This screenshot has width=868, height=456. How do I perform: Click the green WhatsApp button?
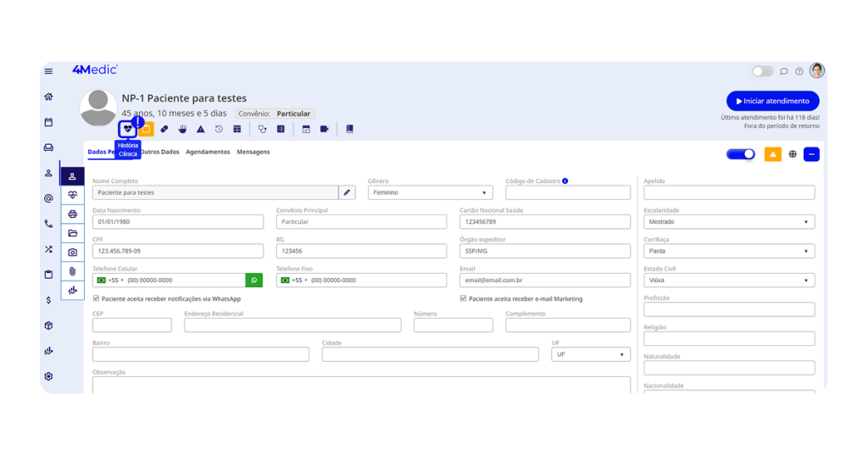click(253, 281)
